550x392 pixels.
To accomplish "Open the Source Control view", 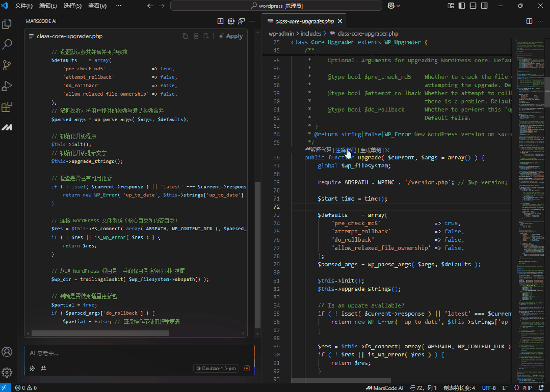I will coord(7,65).
